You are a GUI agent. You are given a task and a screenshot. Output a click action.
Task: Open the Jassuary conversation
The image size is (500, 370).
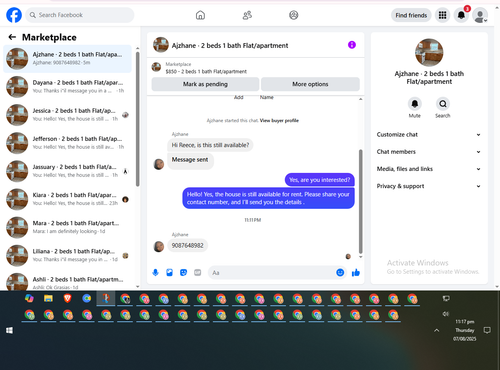point(67,171)
